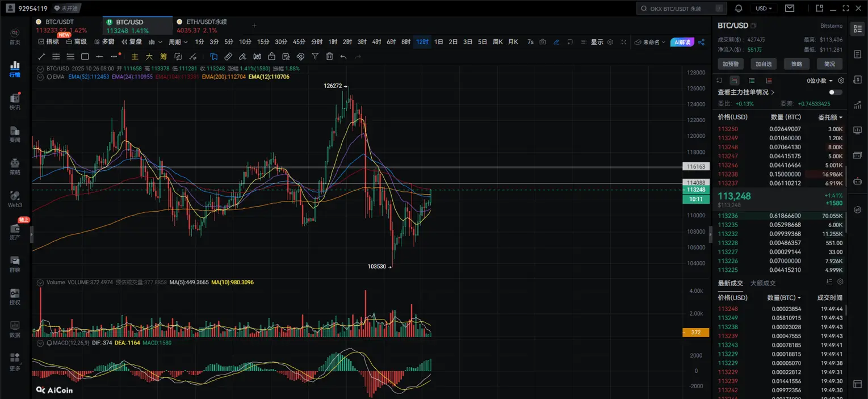Collapse the Volume indicator legend
This screenshot has width=868, height=399.
[41, 282]
